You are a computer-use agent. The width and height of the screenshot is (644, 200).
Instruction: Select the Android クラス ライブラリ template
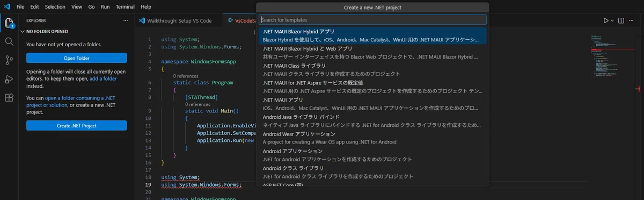tap(373, 172)
